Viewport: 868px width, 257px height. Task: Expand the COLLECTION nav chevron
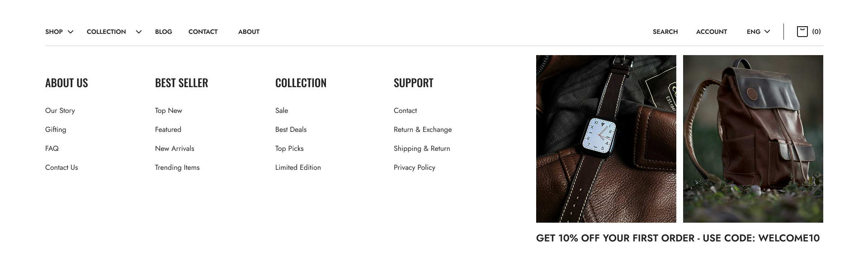139,32
